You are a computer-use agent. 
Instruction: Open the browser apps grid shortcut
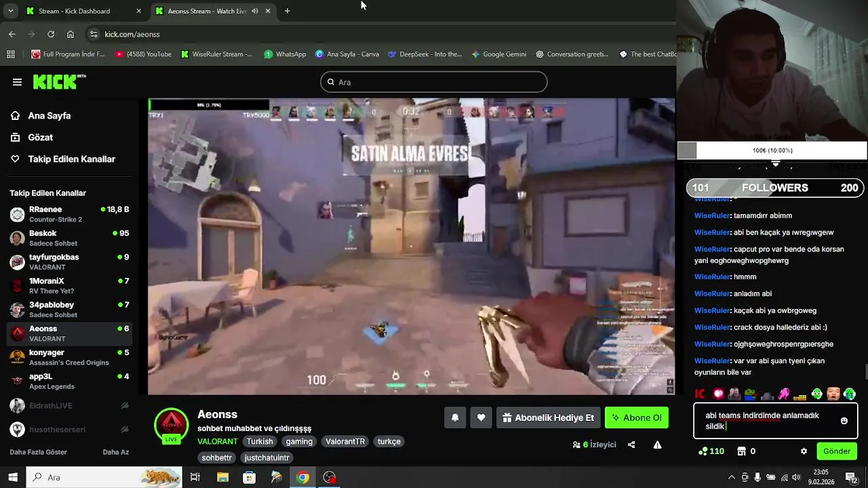(x=11, y=54)
